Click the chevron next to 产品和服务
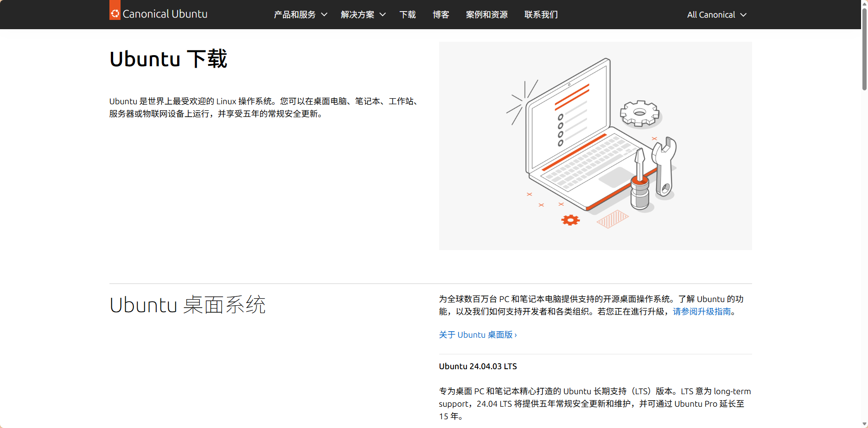 (324, 15)
